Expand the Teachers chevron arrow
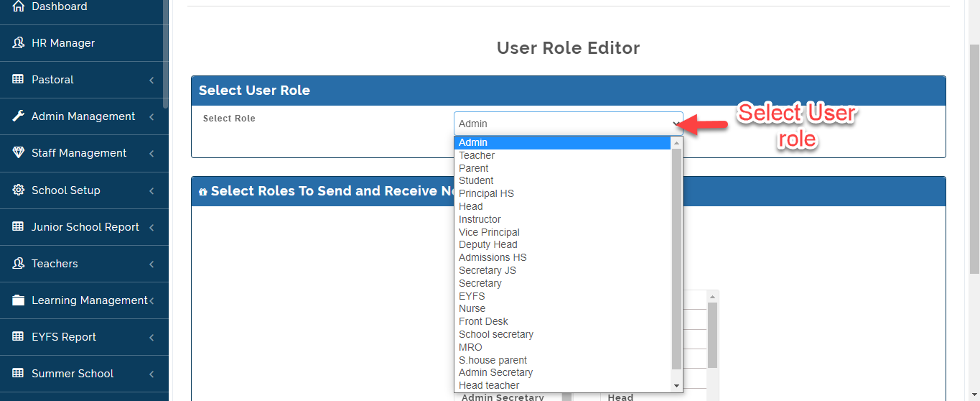 point(151,264)
